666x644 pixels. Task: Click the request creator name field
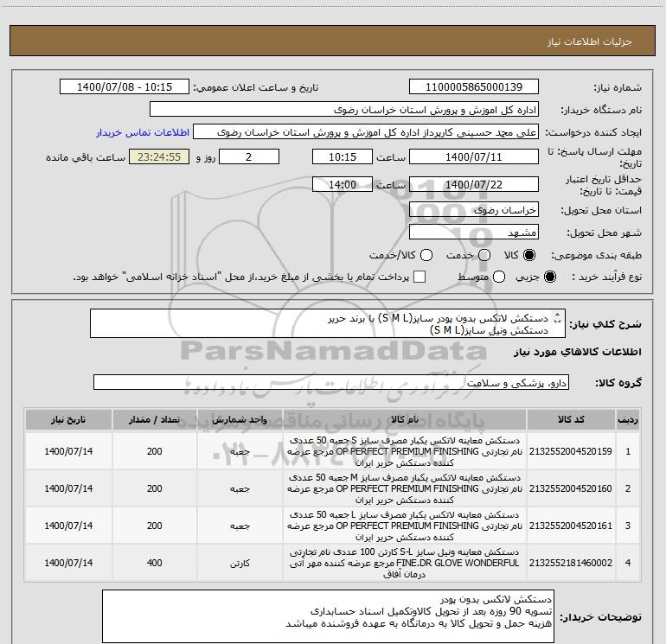(366, 132)
